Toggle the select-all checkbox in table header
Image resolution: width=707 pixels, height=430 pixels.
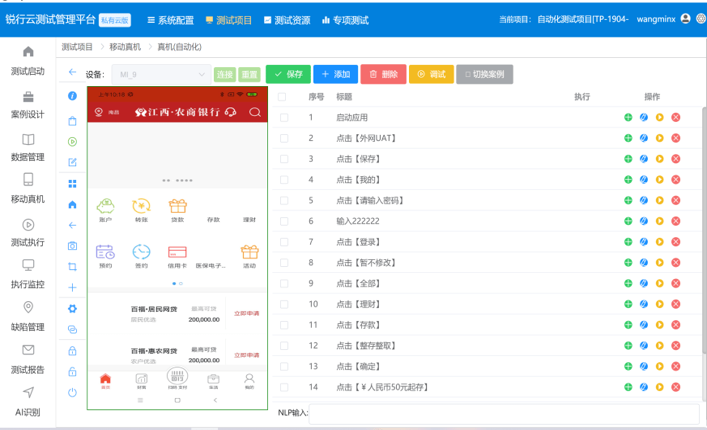pos(283,97)
